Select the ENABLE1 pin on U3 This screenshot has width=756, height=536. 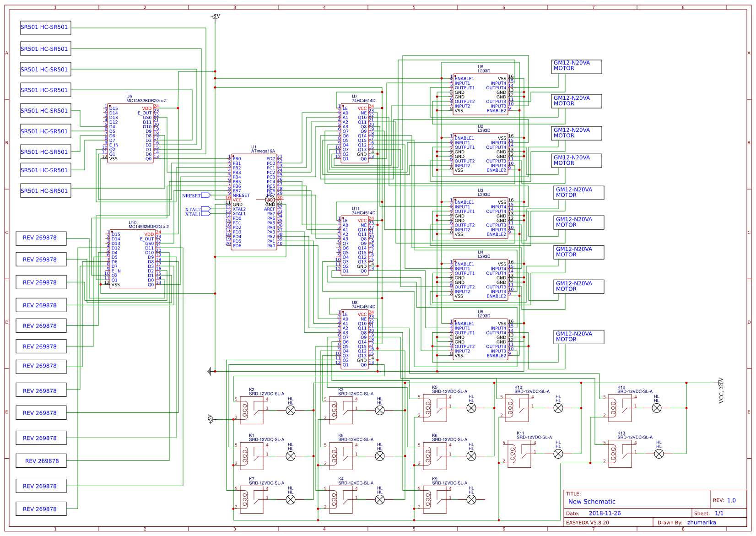point(464,201)
